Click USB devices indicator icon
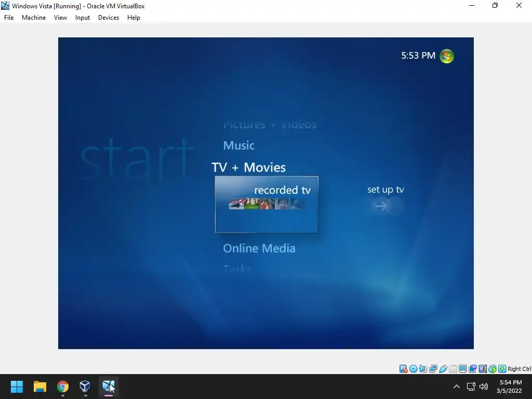The height and width of the screenshot is (399, 532). click(x=443, y=369)
